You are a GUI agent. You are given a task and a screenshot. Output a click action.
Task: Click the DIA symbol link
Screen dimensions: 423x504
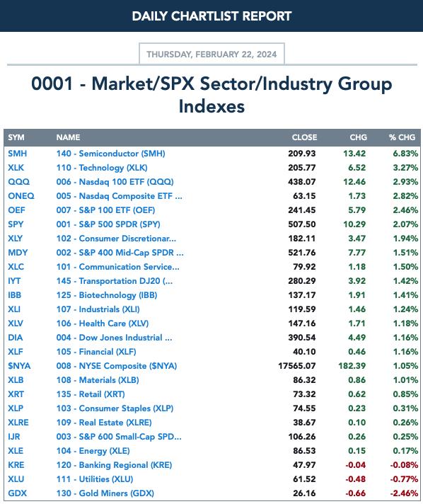16,338
